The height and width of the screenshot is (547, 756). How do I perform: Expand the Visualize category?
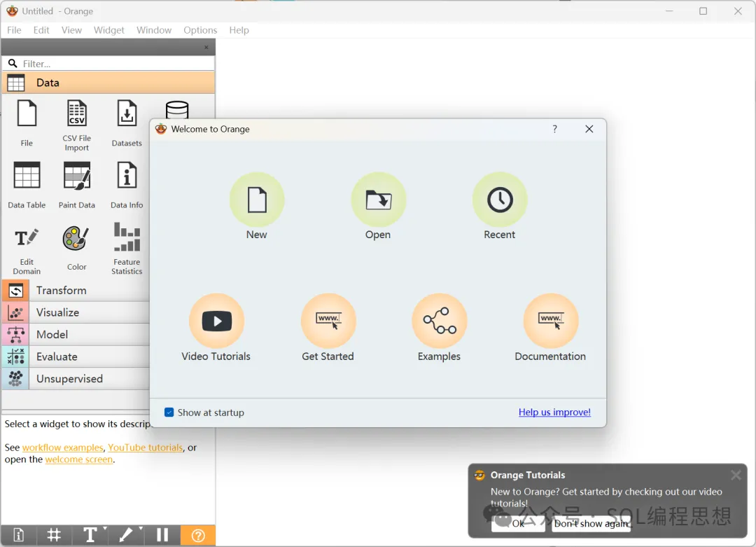(x=76, y=312)
